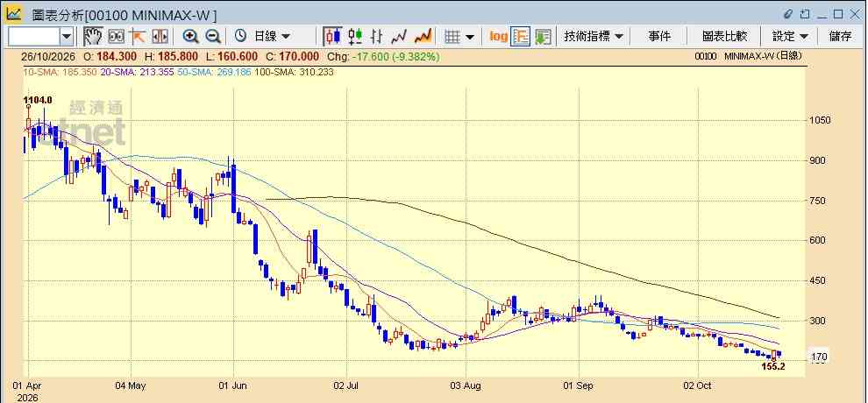Click the 圖表比較 button

pos(724,37)
